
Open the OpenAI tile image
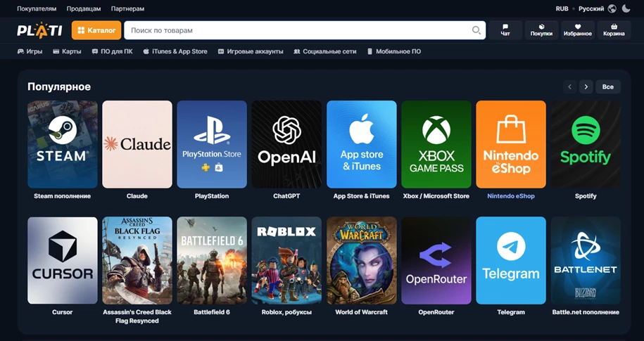(286, 144)
